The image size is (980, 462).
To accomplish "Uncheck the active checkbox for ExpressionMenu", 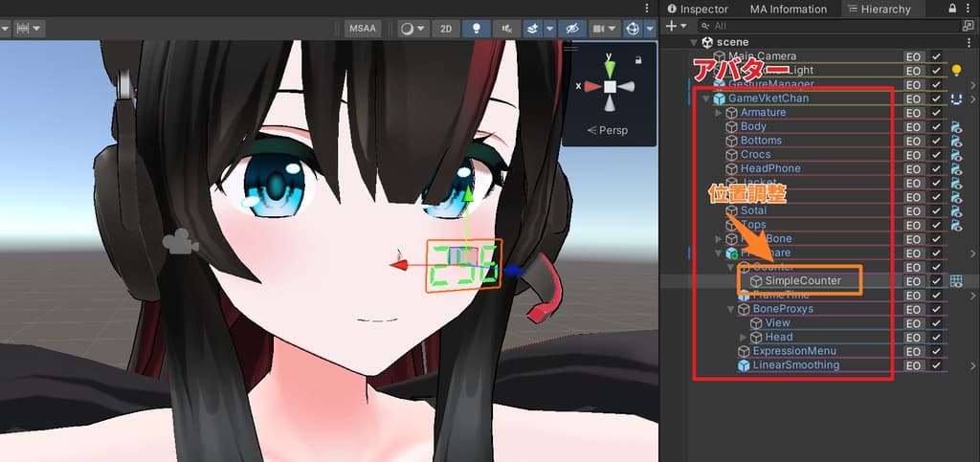I will [x=936, y=351].
